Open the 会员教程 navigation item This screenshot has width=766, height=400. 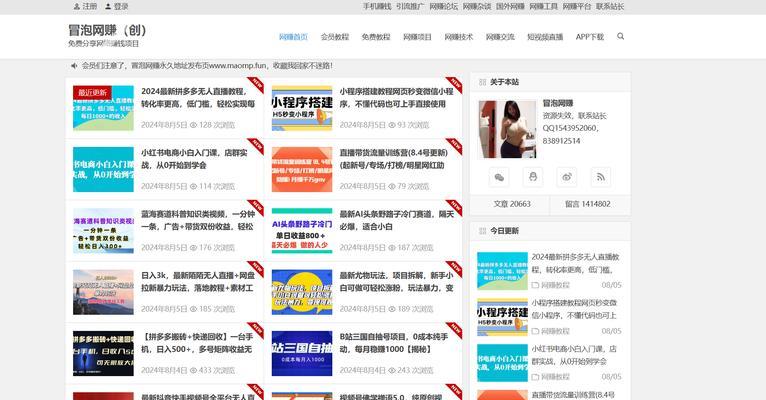point(335,37)
